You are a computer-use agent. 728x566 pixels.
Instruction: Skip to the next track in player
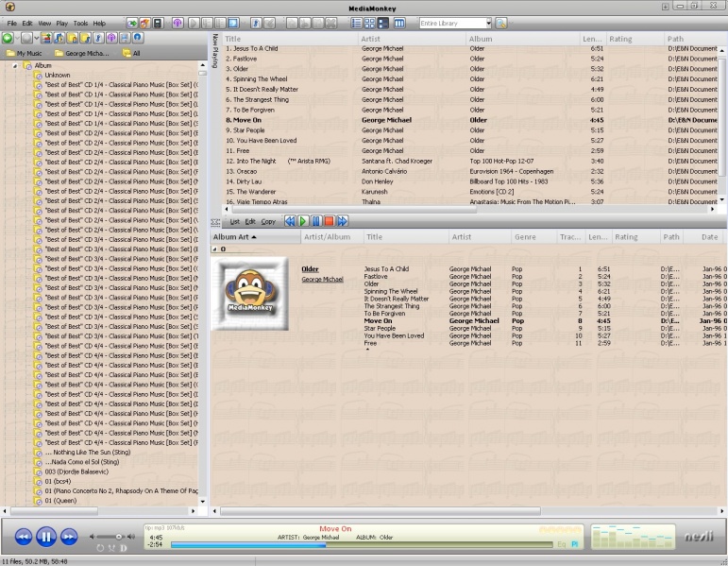[69, 537]
